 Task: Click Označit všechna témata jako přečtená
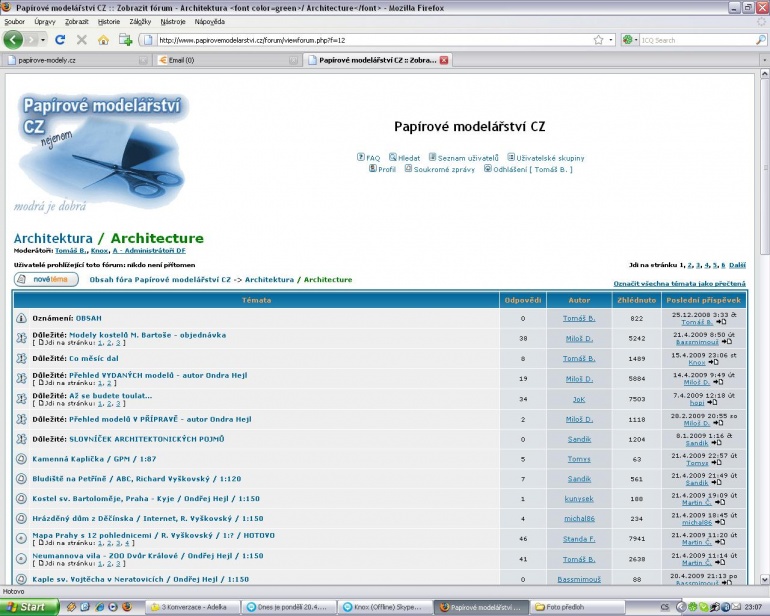pyautogui.click(x=680, y=283)
